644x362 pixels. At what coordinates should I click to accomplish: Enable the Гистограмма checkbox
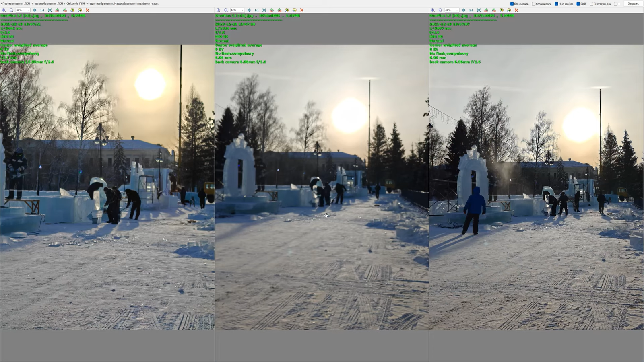click(592, 4)
